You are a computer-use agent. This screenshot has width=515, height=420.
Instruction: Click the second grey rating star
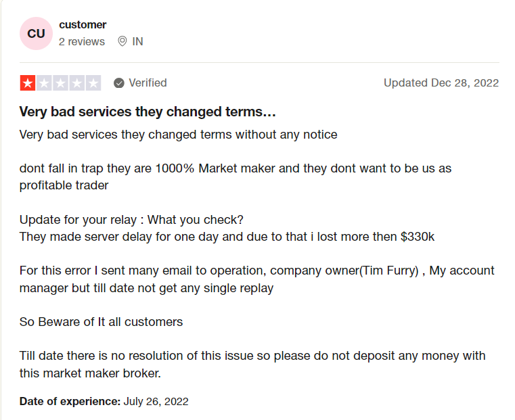pyautogui.click(x=44, y=83)
